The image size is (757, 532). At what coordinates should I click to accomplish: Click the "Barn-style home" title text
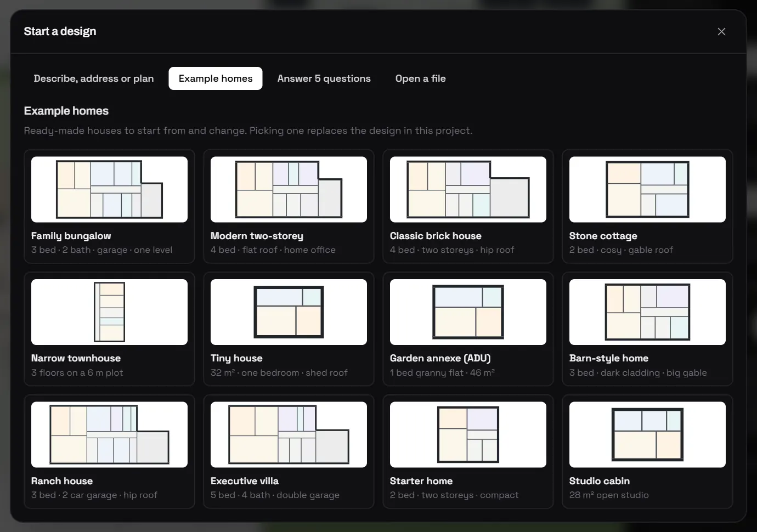tap(609, 358)
